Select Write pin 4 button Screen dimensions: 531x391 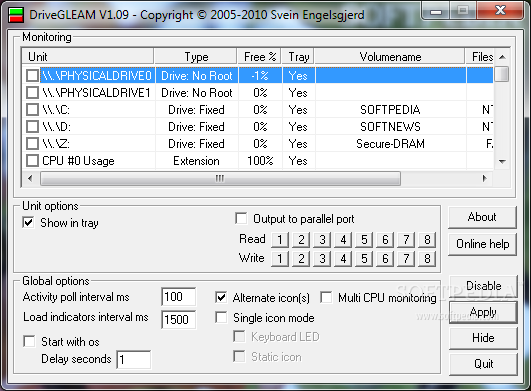pyautogui.click(x=343, y=259)
